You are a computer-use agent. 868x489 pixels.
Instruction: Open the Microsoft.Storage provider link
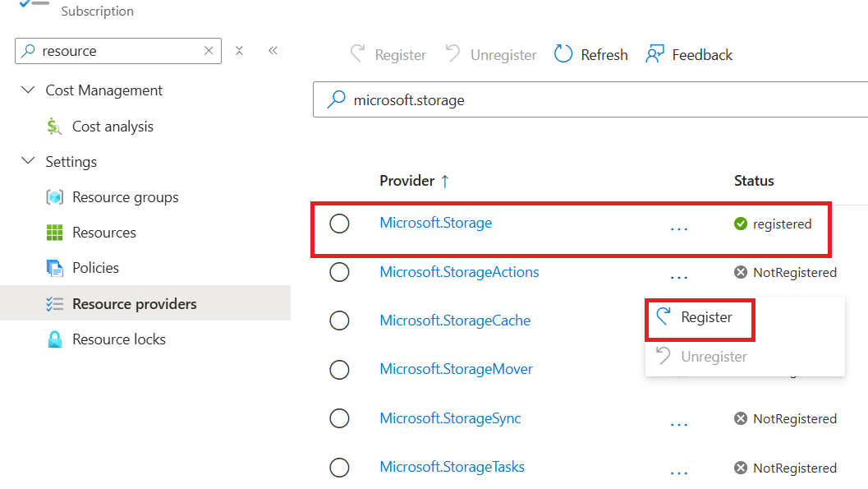coord(436,223)
